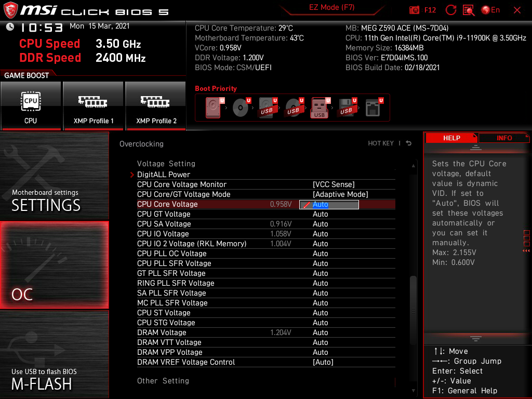Select CPU IO Voltage Auto value
Image resolution: width=532 pixels, height=399 pixels.
[320, 234]
